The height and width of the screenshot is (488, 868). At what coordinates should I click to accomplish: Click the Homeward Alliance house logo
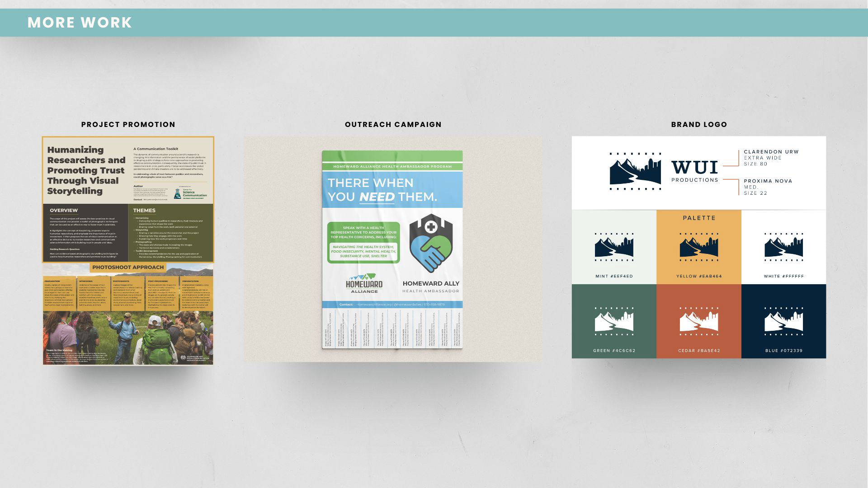click(x=364, y=283)
